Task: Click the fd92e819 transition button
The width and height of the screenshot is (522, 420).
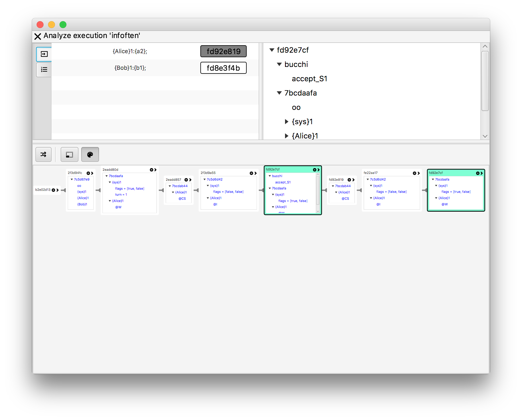Action: [223, 51]
